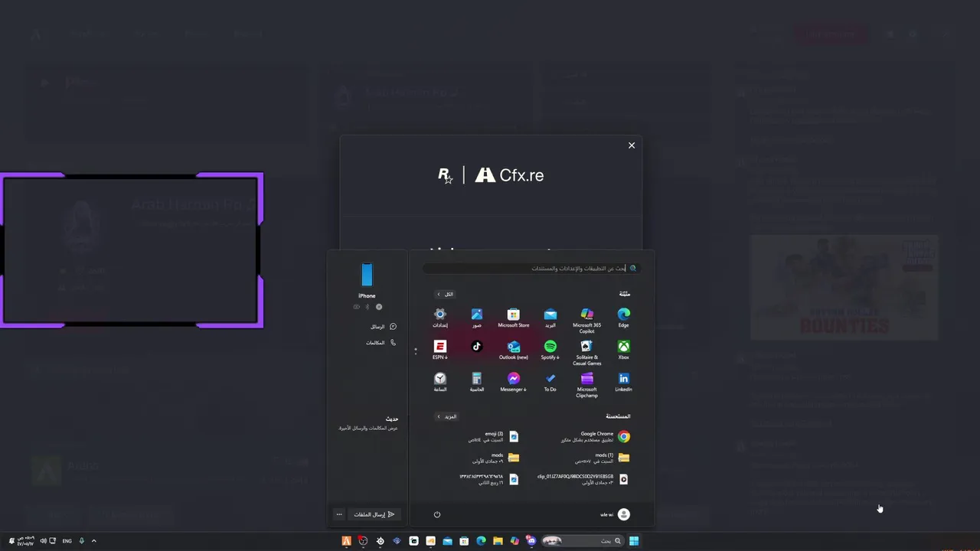
Task: Launch Microsoft Clipchamp
Action: [x=586, y=385]
